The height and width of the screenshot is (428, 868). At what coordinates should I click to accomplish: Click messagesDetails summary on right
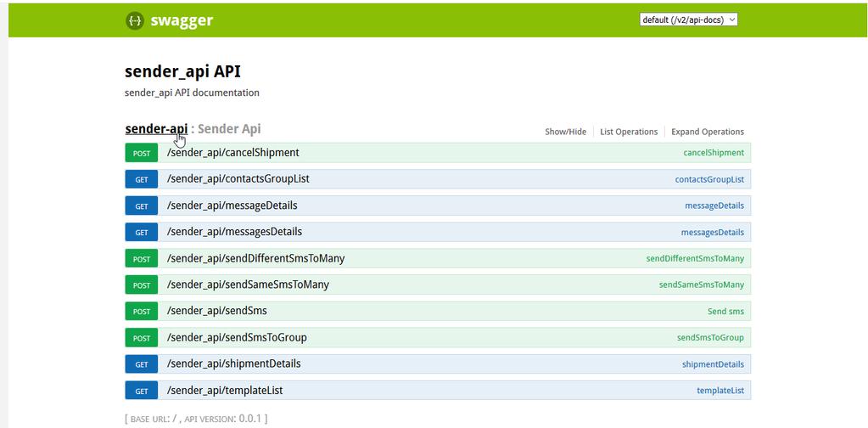click(x=713, y=232)
